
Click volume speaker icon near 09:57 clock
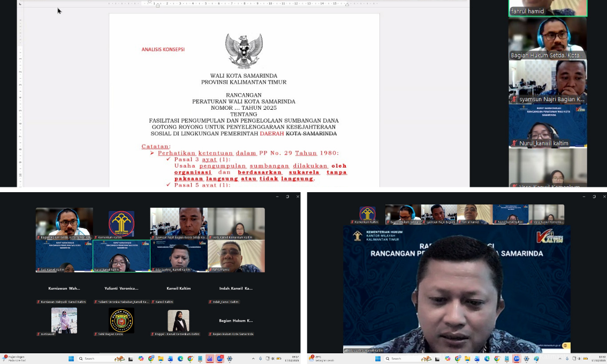(x=272, y=359)
